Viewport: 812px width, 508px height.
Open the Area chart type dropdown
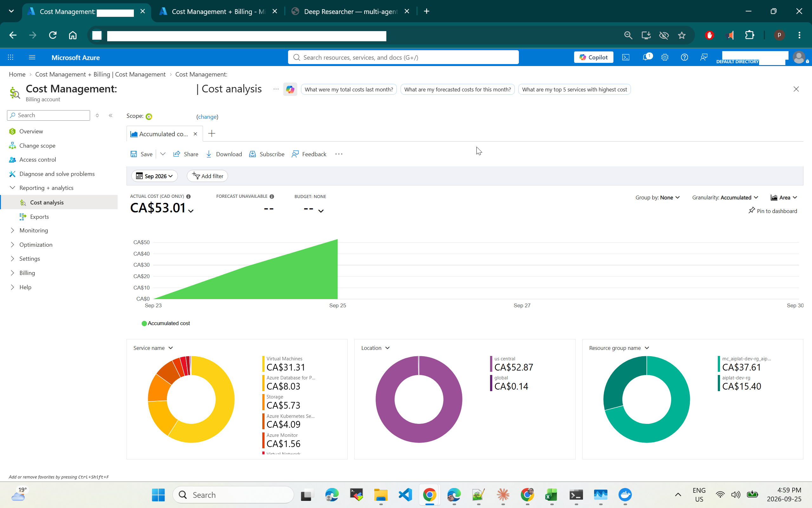click(784, 197)
